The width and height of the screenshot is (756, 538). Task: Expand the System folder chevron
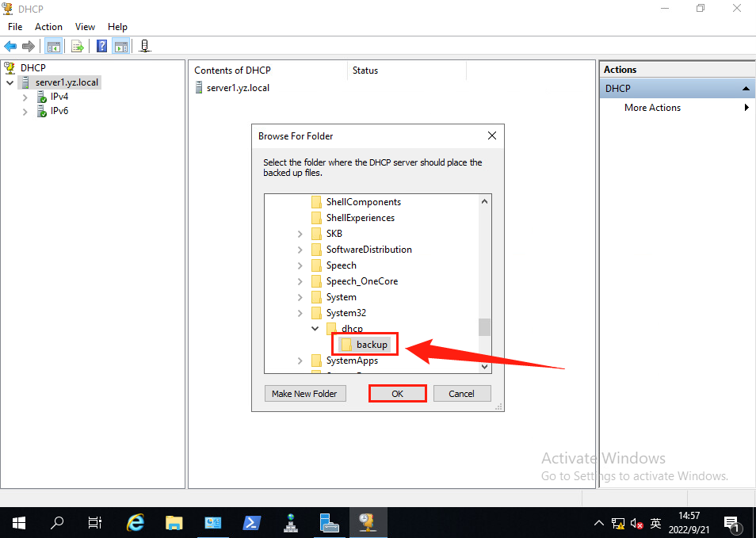(300, 297)
